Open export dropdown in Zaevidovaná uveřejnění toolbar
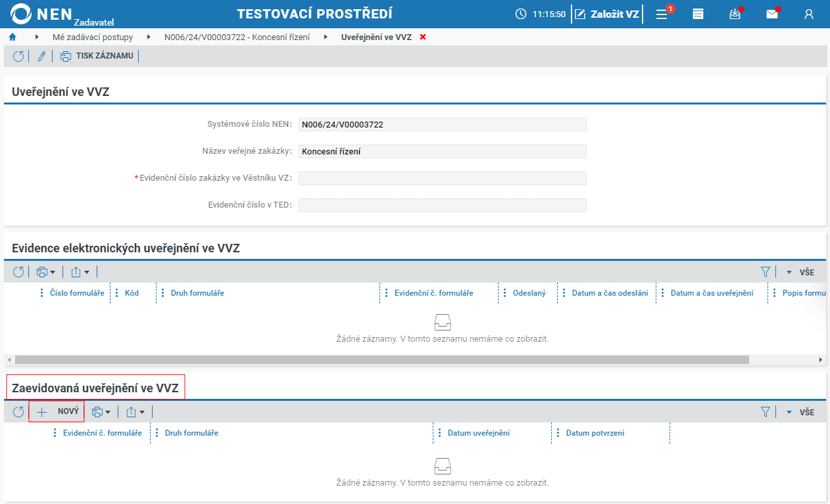The image size is (830, 504). (135, 413)
